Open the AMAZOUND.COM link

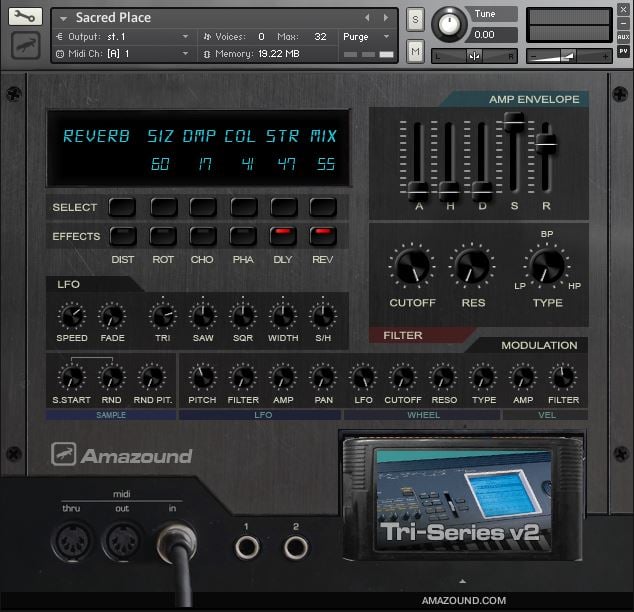click(x=464, y=601)
